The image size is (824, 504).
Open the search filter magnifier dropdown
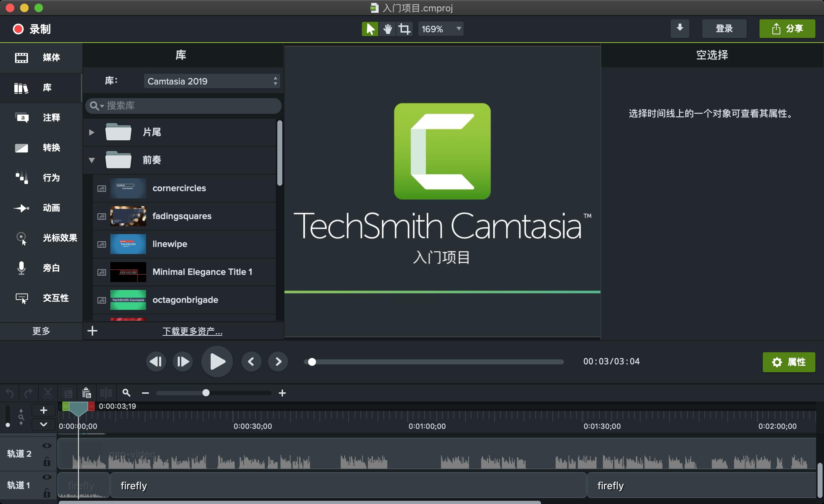[97, 106]
